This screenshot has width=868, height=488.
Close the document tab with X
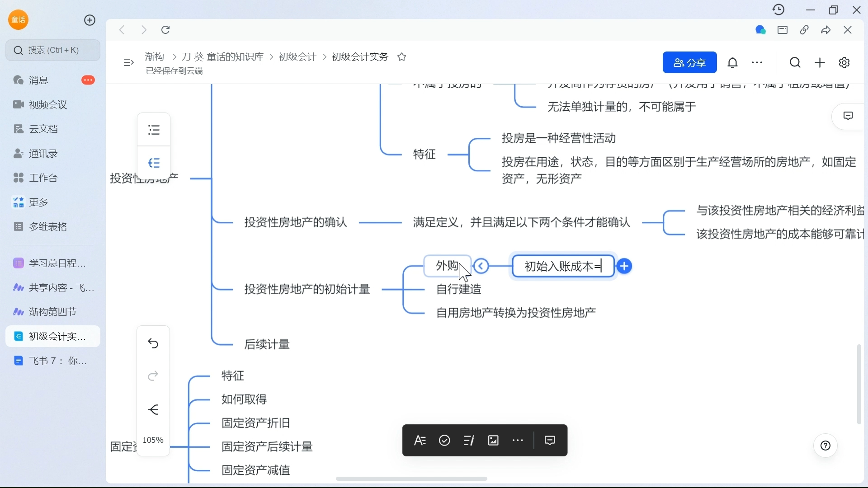click(848, 30)
